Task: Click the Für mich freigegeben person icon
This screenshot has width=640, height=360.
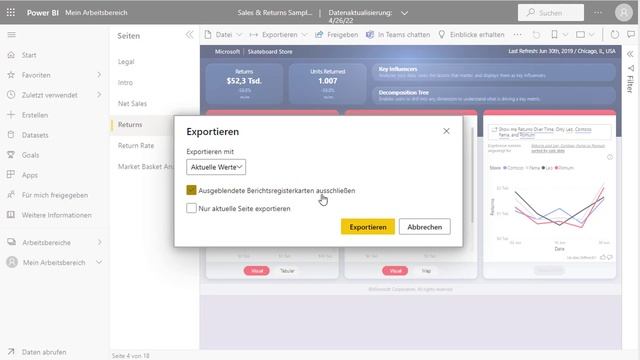Action: (11, 195)
